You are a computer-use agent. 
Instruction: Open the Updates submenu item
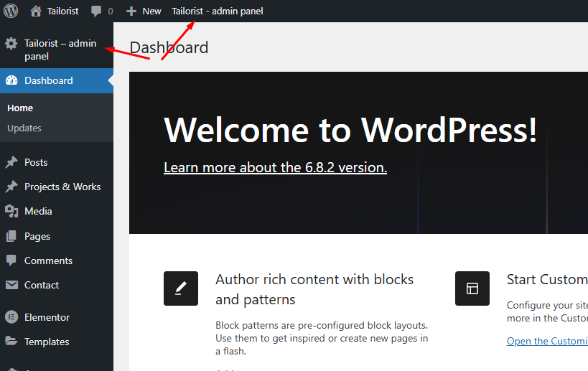point(24,128)
